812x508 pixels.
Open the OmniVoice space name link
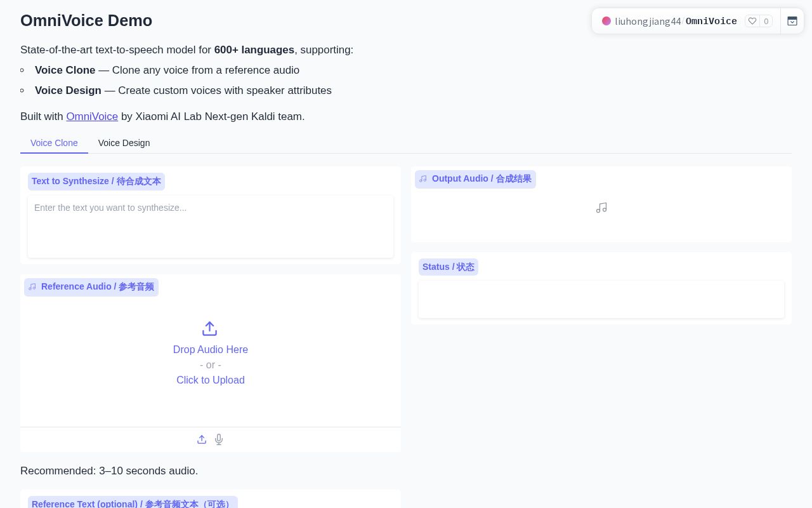pyautogui.click(x=711, y=21)
